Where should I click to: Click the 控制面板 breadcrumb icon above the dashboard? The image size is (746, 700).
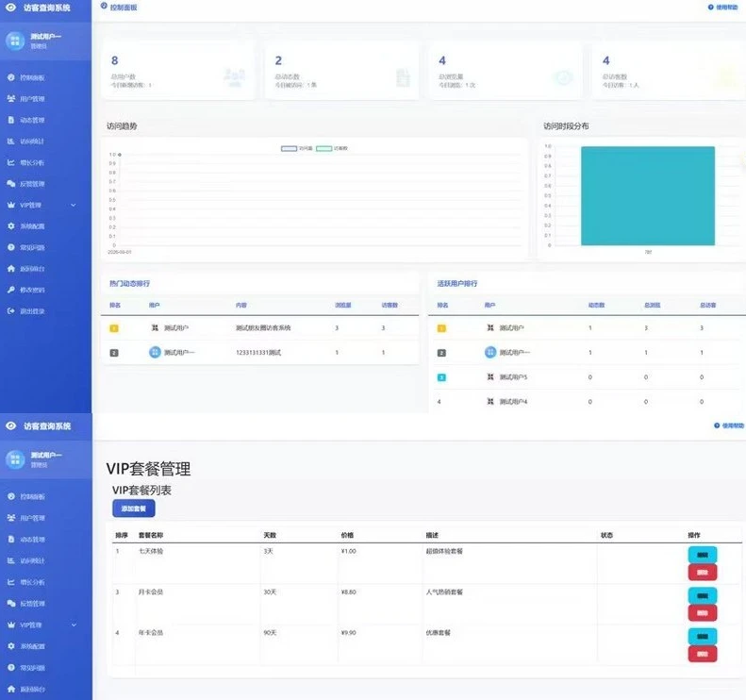[104, 6]
